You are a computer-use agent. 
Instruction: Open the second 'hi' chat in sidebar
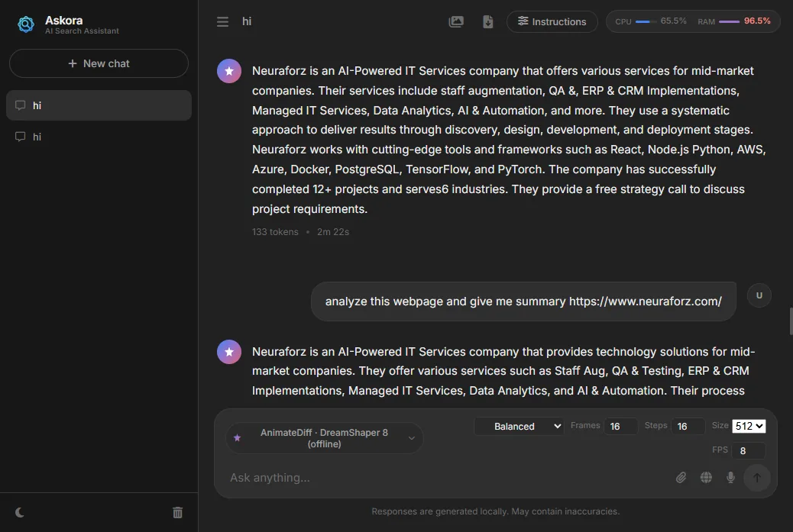pos(99,137)
